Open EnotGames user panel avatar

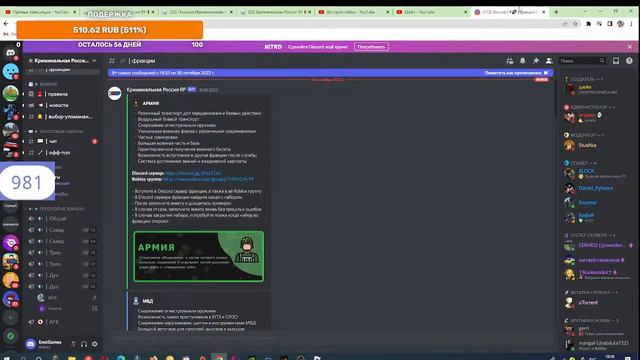point(31,344)
